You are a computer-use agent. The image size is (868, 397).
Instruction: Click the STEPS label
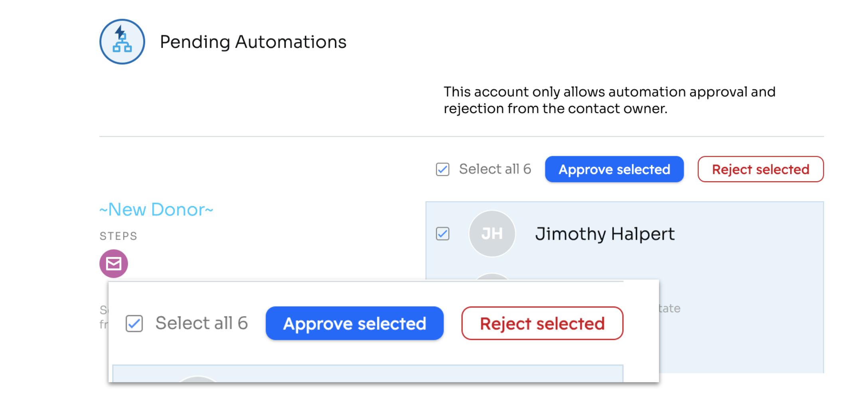click(x=118, y=236)
